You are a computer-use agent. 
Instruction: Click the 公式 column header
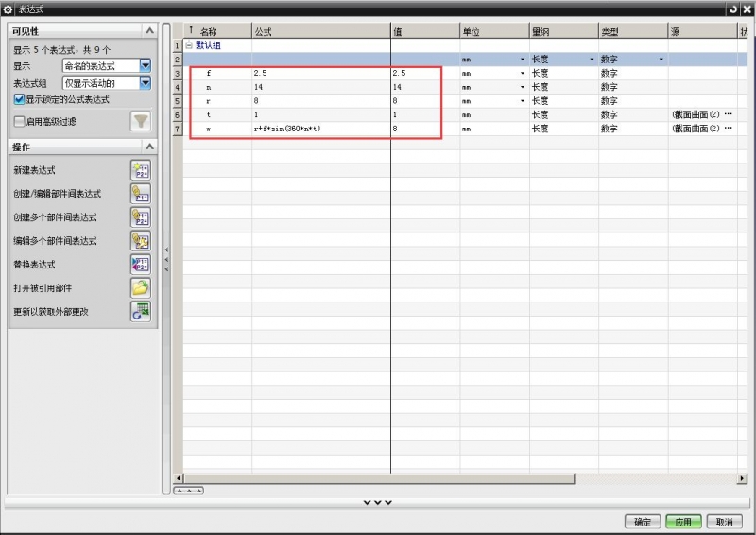[x=321, y=32]
